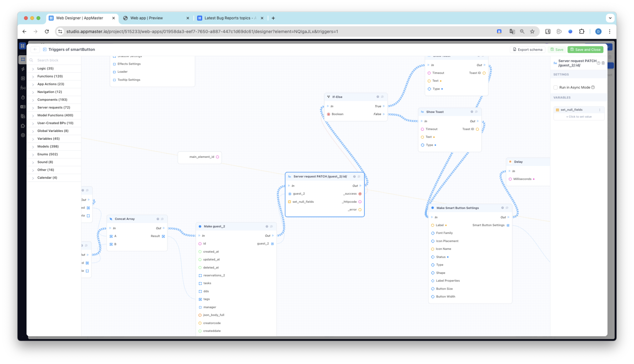
Task: Expand the Other (16) category
Action: coord(54,170)
